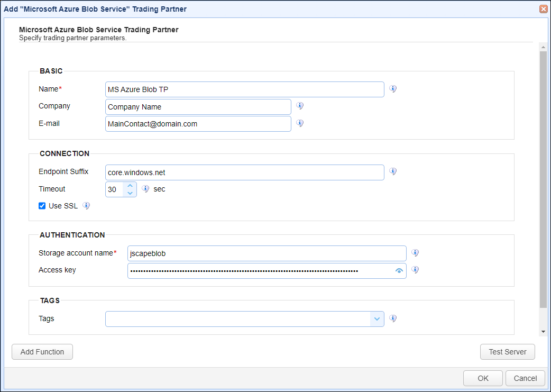The height and width of the screenshot is (392, 551).
Task: Click the AUTHENTICATION section heading
Action: tap(72, 235)
